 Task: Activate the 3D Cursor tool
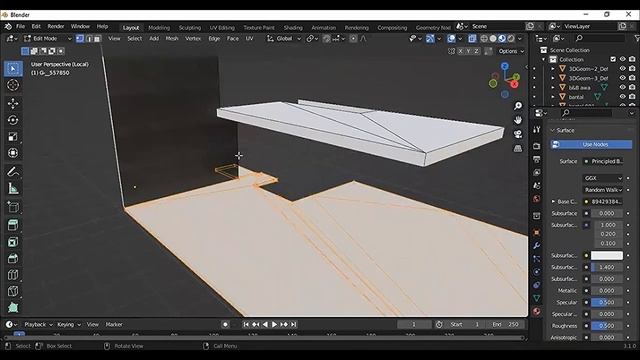pos(13,85)
